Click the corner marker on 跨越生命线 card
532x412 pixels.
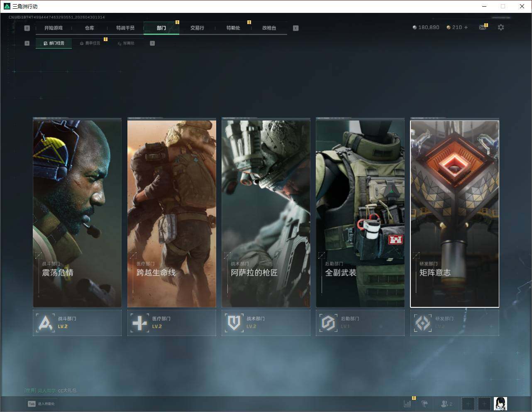click(133, 255)
